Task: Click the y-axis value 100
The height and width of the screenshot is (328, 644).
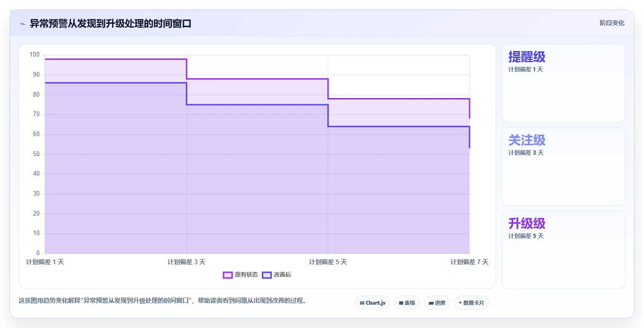Action: tap(35, 55)
